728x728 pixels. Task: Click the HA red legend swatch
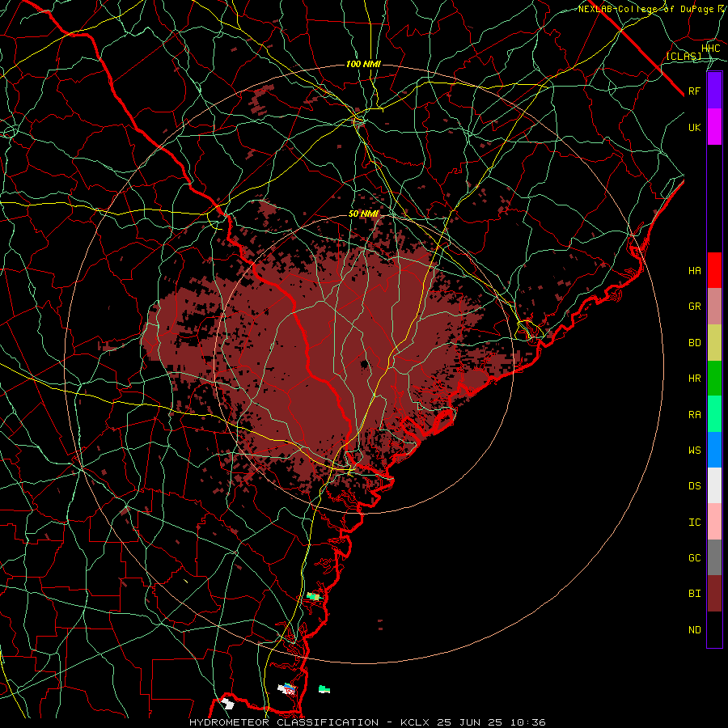(x=714, y=270)
